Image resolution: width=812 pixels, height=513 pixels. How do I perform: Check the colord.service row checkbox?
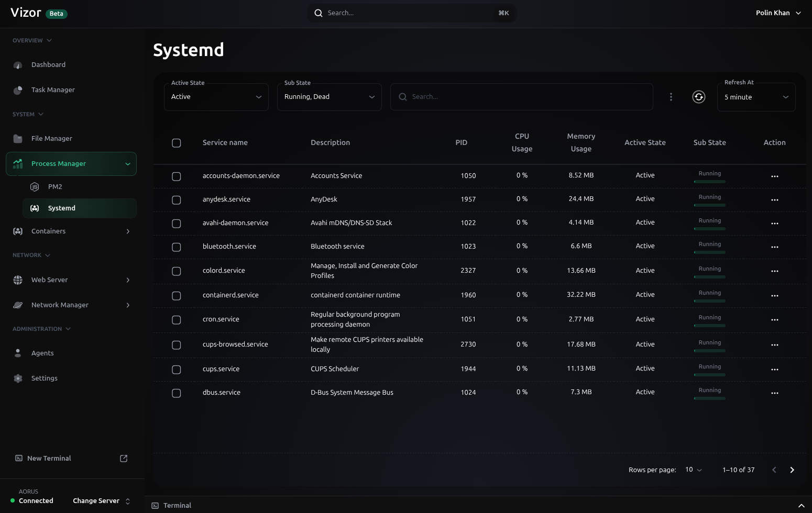177,271
